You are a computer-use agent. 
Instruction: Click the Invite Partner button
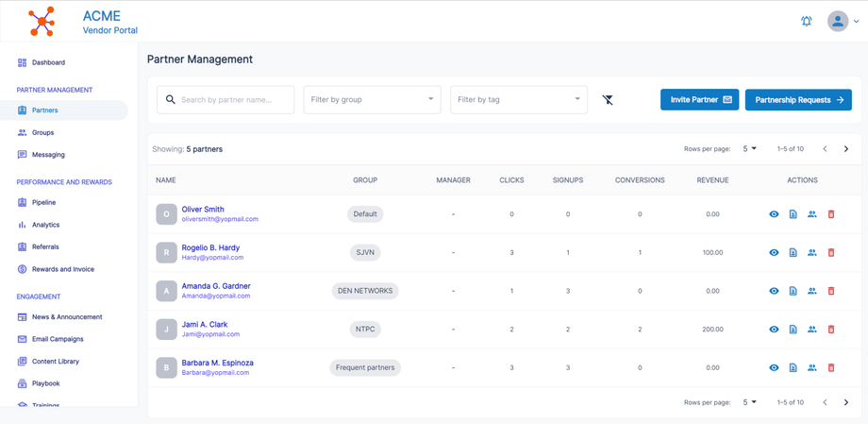[699, 99]
